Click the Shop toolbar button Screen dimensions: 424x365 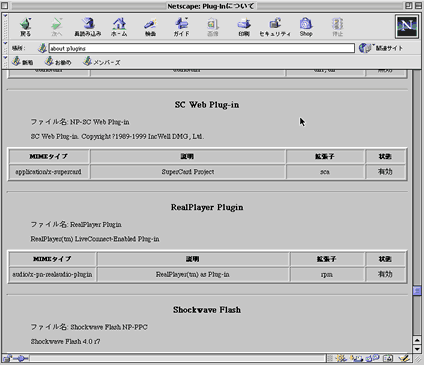[306, 27]
